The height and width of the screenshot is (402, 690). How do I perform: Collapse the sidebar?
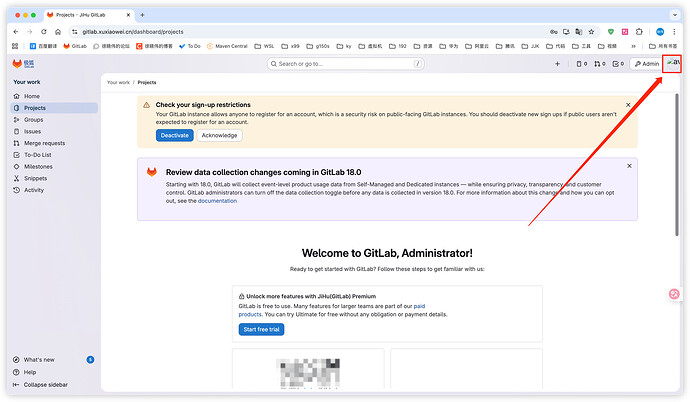click(x=45, y=384)
